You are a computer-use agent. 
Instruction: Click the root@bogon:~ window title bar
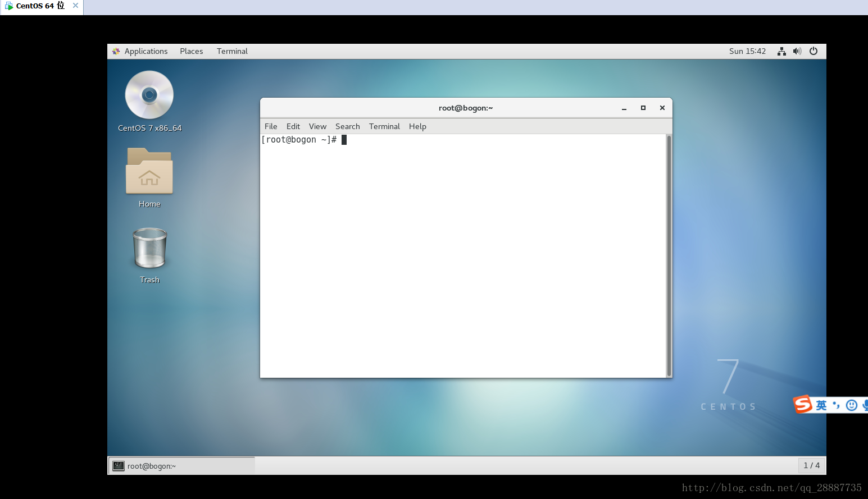tap(466, 108)
